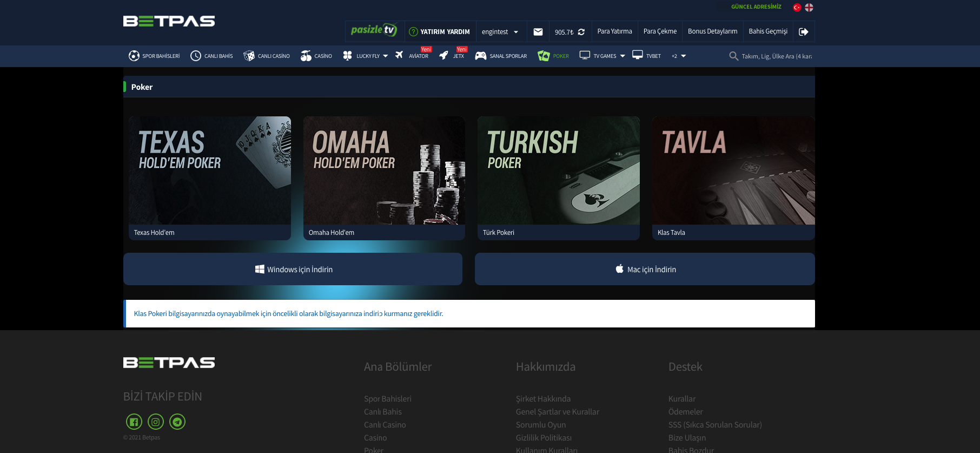This screenshot has width=980, height=453.
Task: Open footer Canlı Bahis link
Action: coord(383,412)
